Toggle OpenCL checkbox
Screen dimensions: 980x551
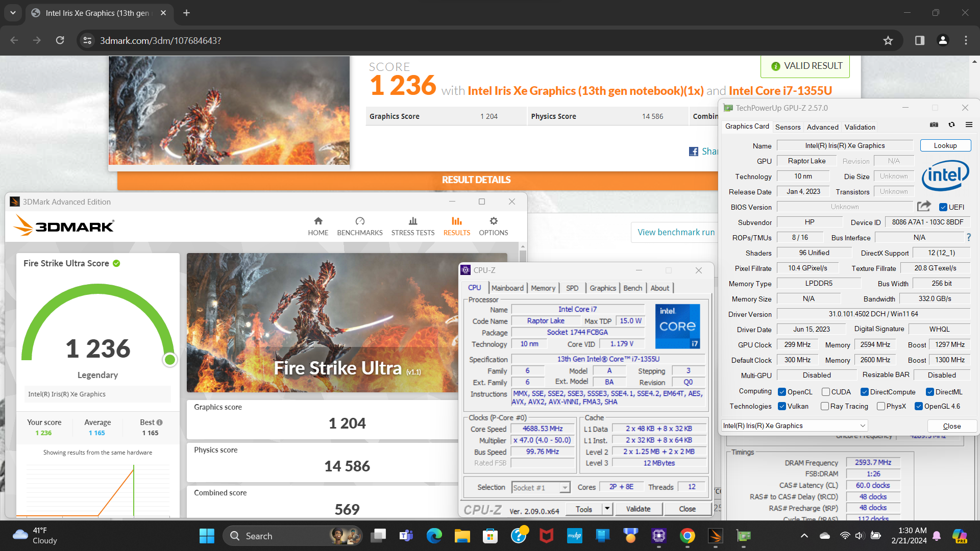tap(781, 392)
